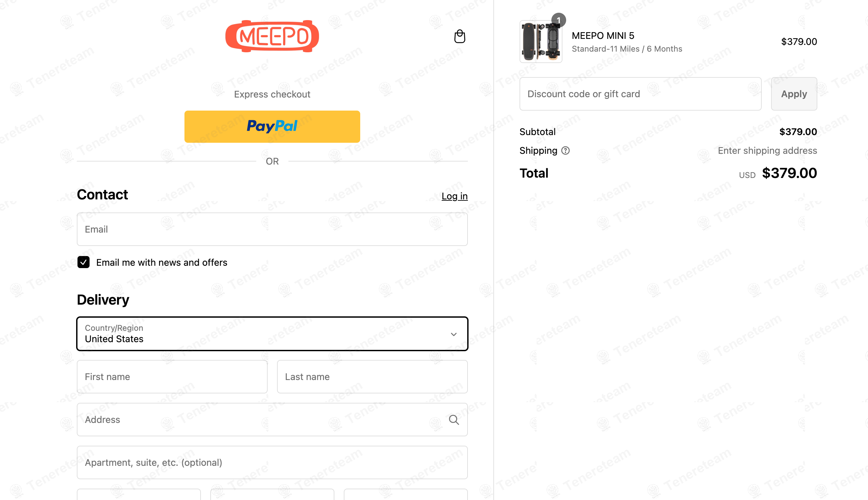Click the MEEPO MINI 5 product title

603,36
